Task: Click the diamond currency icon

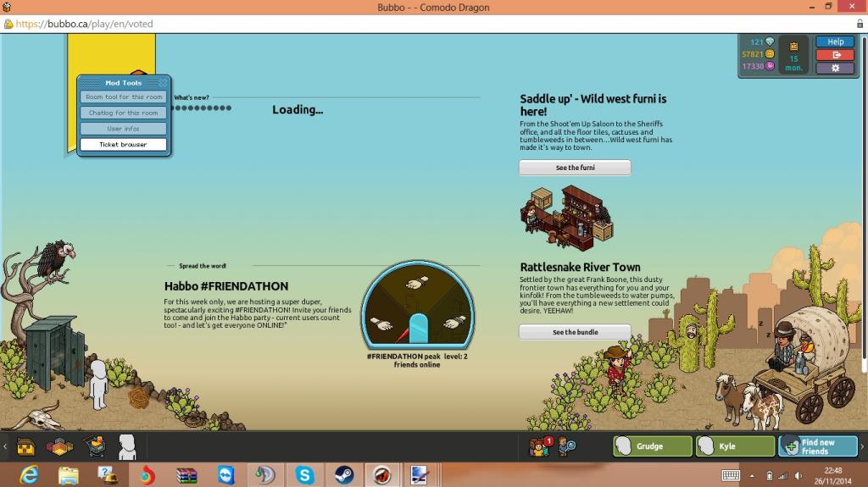Action: point(770,42)
